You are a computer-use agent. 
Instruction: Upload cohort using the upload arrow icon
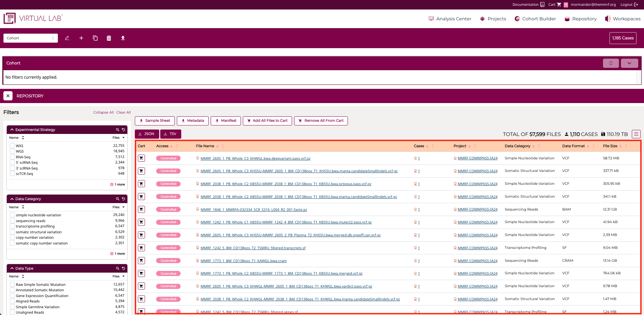click(x=123, y=38)
